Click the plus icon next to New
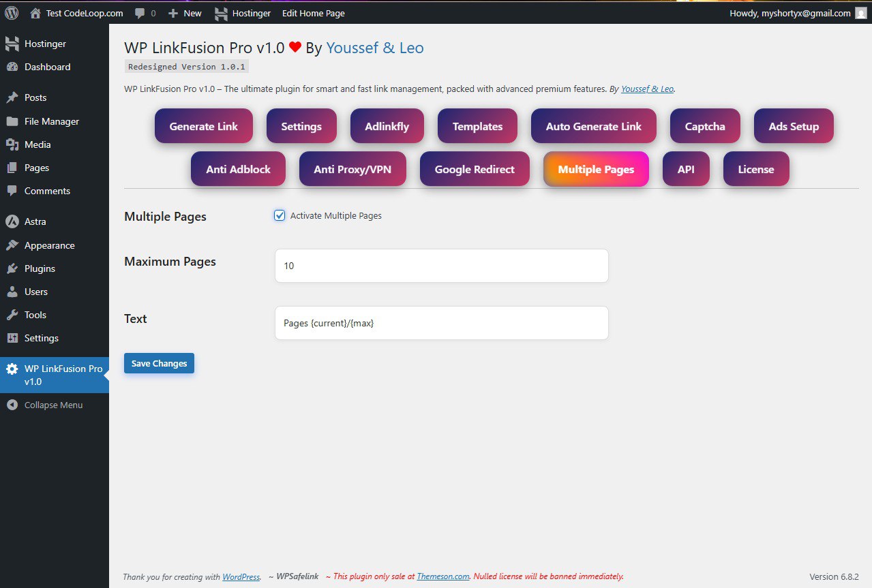This screenshot has width=872, height=588. pyautogui.click(x=173, y=13)
